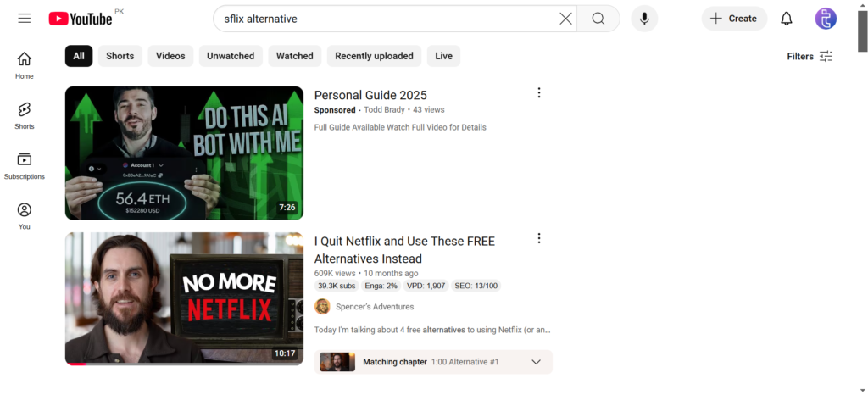Click the red watch-progress bar
868x395 pixels.
click(75, 364)
